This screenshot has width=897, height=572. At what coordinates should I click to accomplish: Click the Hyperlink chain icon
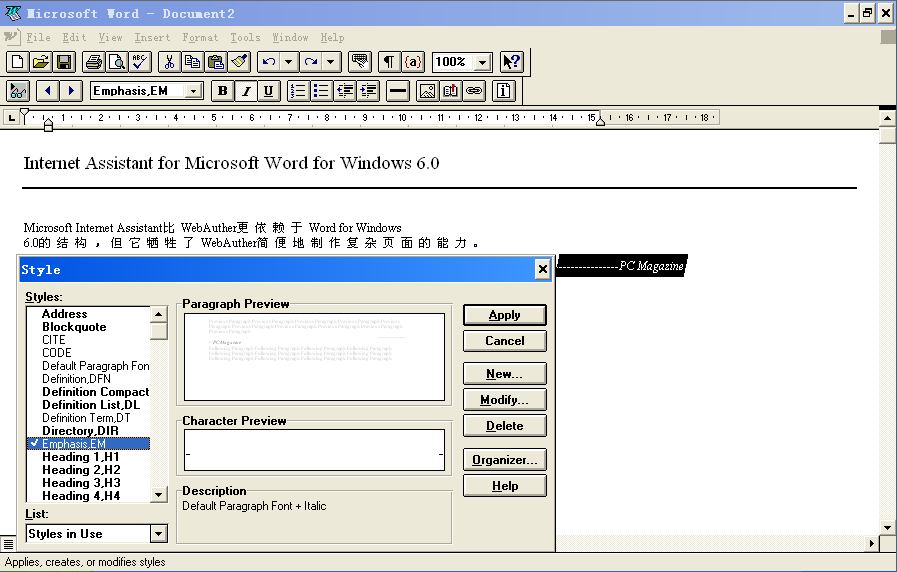coord(474,91)
